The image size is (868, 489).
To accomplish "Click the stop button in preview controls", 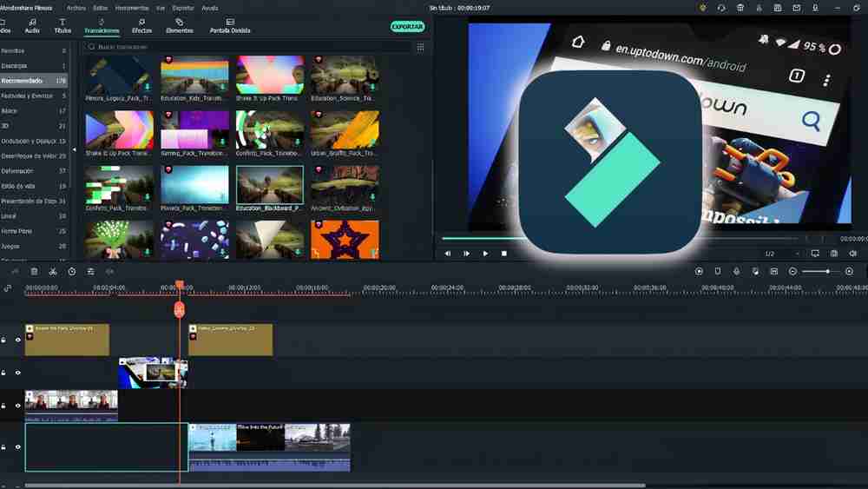I will pos(503,253).
